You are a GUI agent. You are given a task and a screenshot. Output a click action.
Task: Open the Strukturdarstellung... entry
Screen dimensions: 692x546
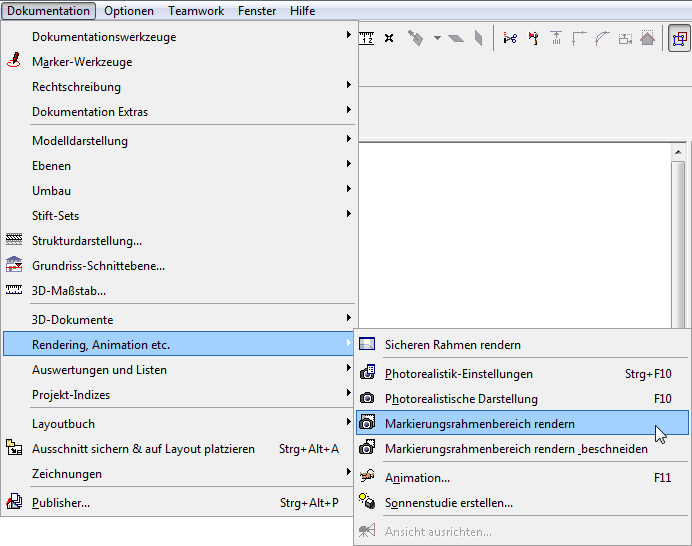point(179,240)
